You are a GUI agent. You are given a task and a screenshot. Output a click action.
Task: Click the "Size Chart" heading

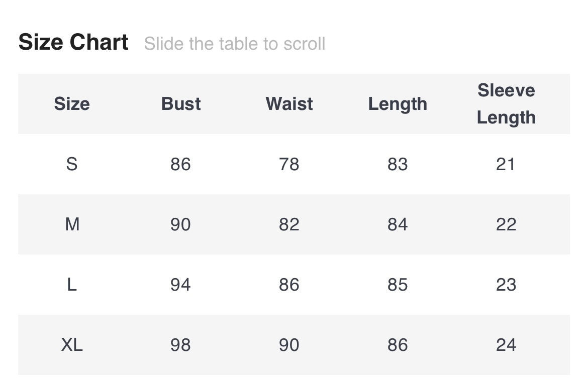[73, 42]
